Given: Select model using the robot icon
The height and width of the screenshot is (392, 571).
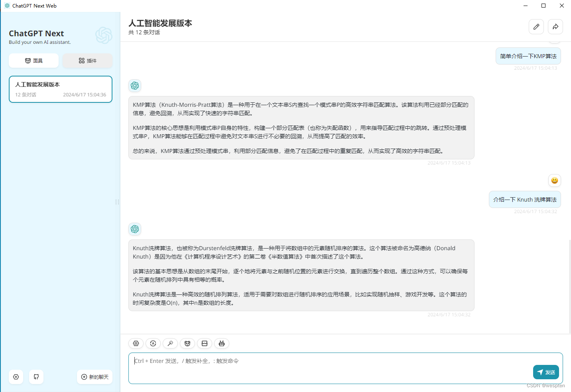Looking at the screenshot, I should coord(222,343).
